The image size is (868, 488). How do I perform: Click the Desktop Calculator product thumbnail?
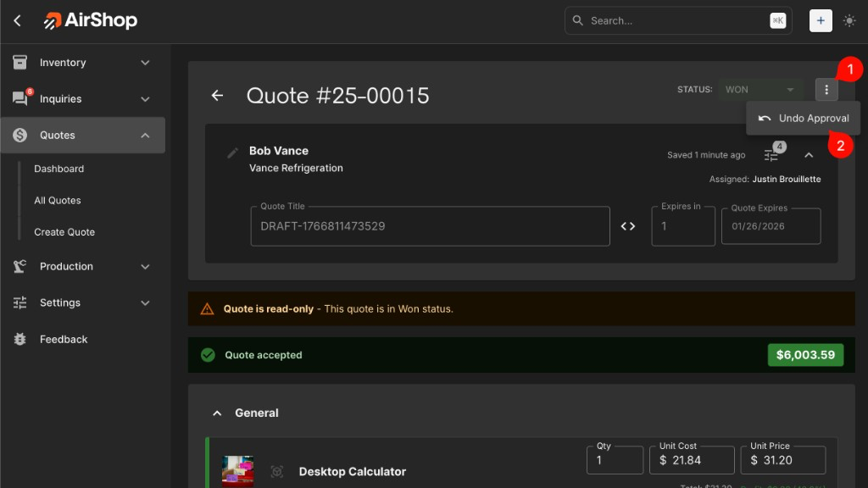coord(237,471)
